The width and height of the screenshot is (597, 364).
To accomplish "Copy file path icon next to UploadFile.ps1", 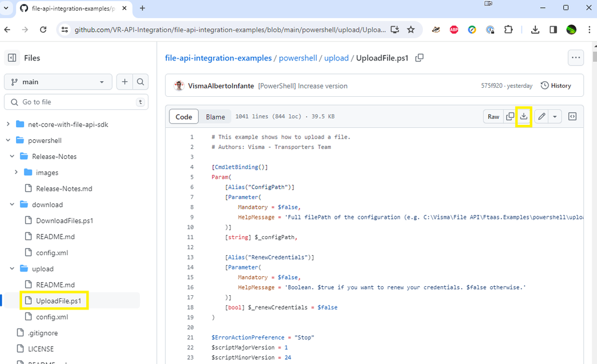I will tap(419, 58).
